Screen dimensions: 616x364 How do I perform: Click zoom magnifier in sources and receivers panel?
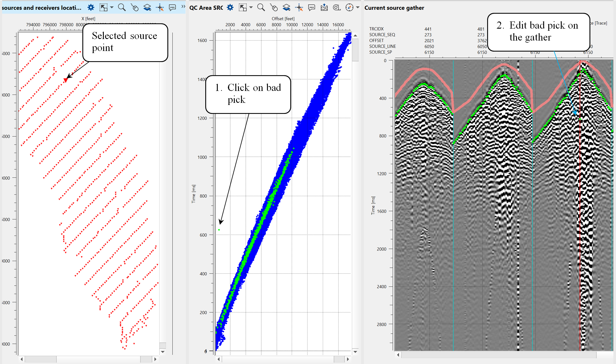coord(122,7)
